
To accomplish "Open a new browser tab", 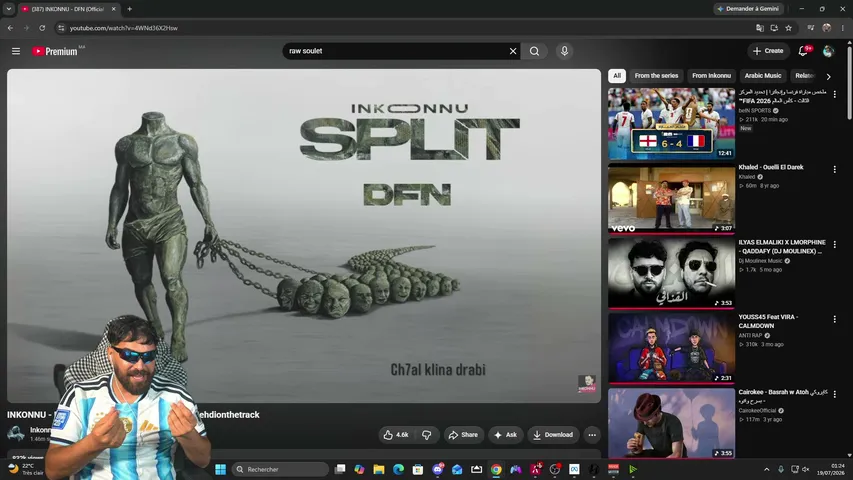I will 129,9.
